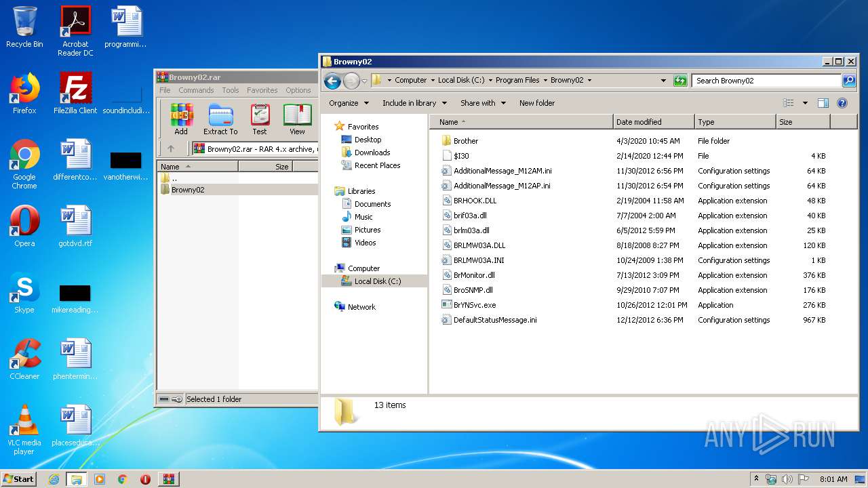
Task: Click WinRAR taskbar button
Action: coord(168,479)
